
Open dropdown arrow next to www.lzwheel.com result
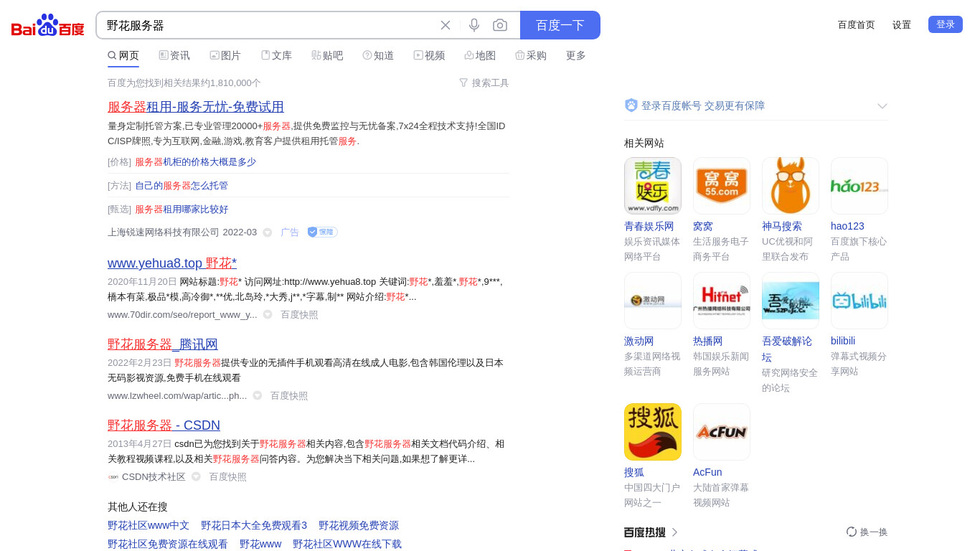click(258, 395)
